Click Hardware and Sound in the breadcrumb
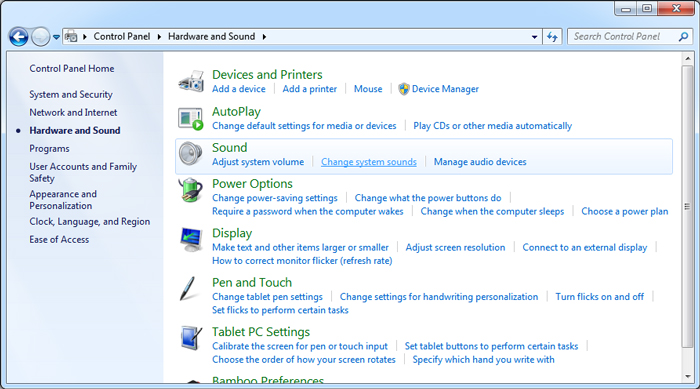Image resolution: width=700 pixels, height=389 pixels. (x=211, y=37)
